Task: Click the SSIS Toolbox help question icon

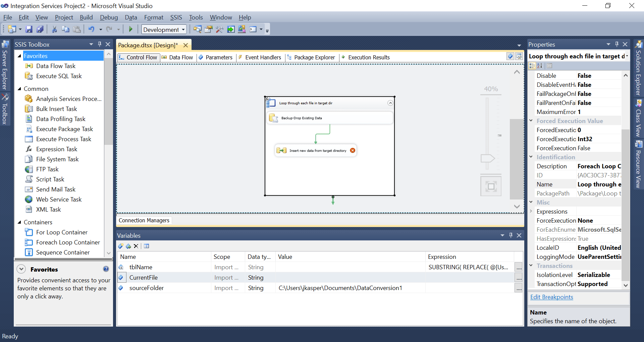Action: point(106,269)
